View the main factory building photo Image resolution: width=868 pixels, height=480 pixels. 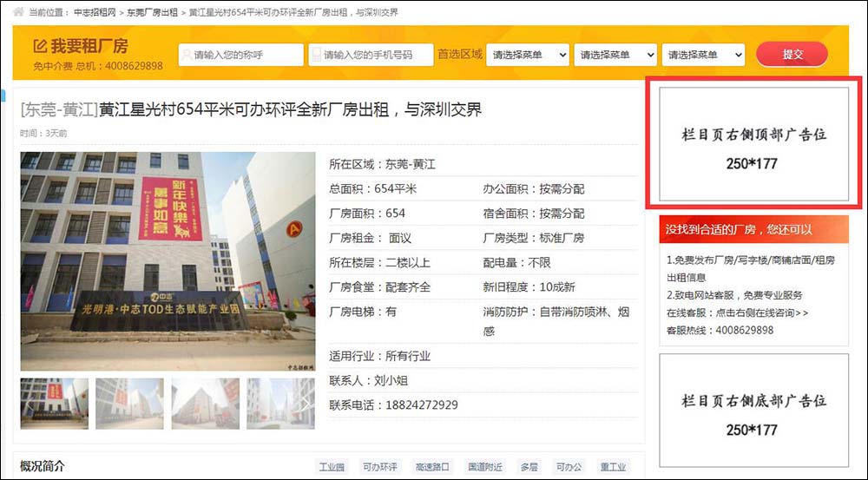pos(168,261)
